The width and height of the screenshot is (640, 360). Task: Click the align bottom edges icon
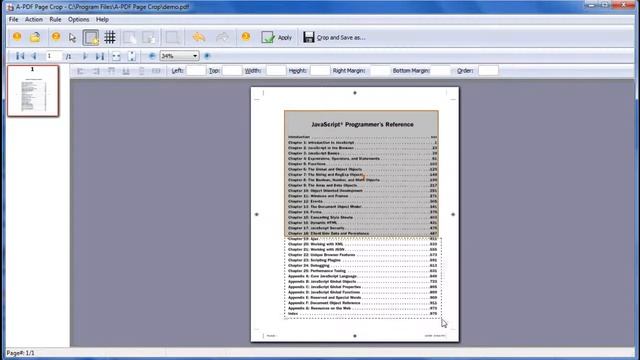click(x=126, y=71)
